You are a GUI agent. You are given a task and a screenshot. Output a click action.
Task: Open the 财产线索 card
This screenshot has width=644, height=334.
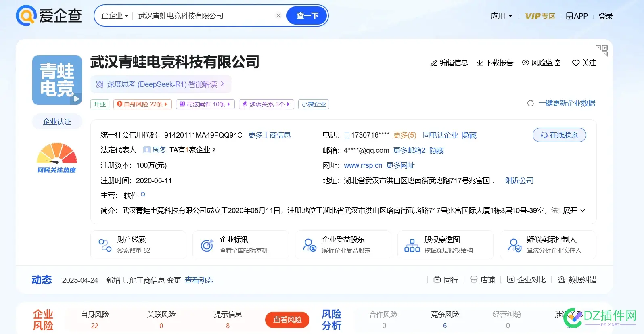coord(138,245)
